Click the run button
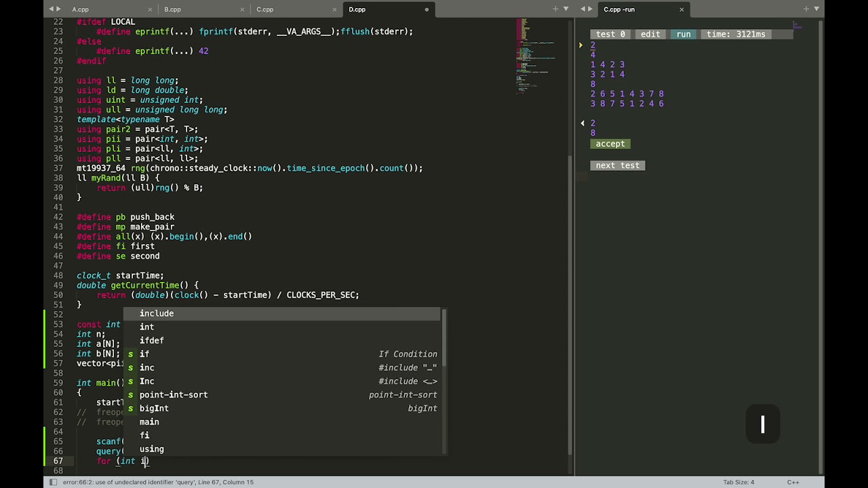 tap(684, 34)
